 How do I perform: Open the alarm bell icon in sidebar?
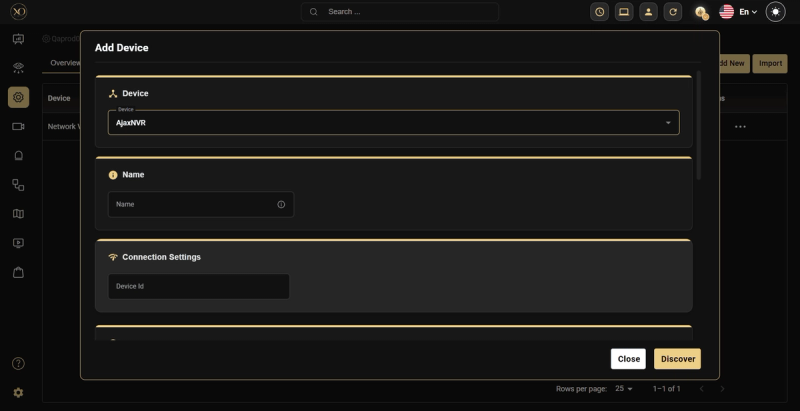pos(18,156)
